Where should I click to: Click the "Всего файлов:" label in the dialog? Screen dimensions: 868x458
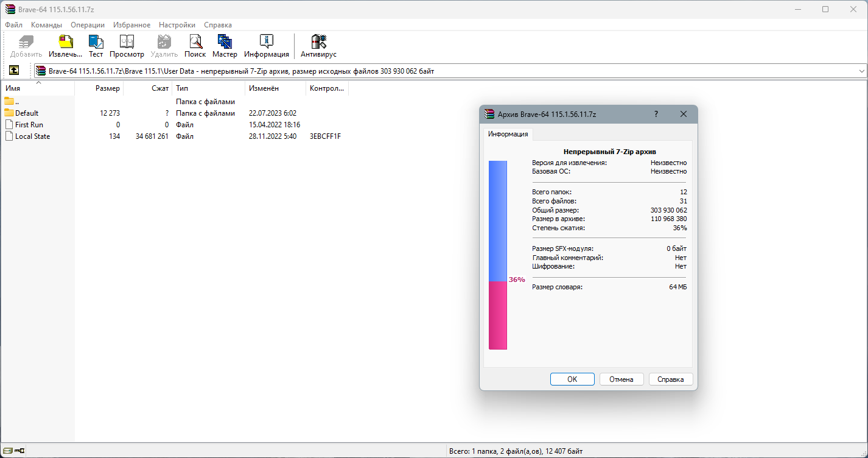[554, 201]
